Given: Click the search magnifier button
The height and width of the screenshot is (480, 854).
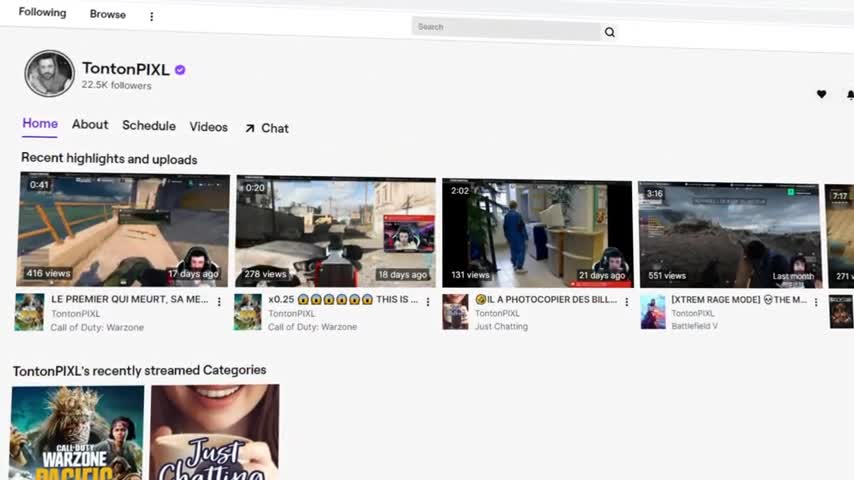Looking at the screenshot, I should pos(609,32).
